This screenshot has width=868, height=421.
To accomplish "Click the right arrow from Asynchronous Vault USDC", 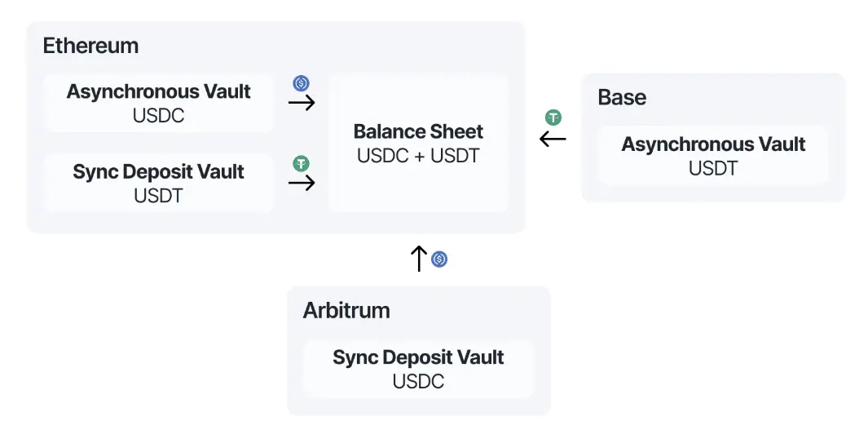I will (302, 103).
